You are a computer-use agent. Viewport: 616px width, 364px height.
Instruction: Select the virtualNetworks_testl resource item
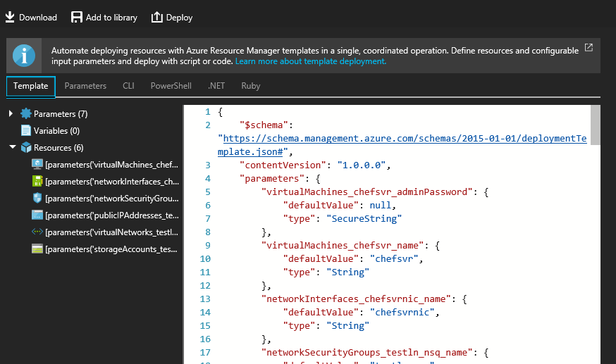point(111,232)
